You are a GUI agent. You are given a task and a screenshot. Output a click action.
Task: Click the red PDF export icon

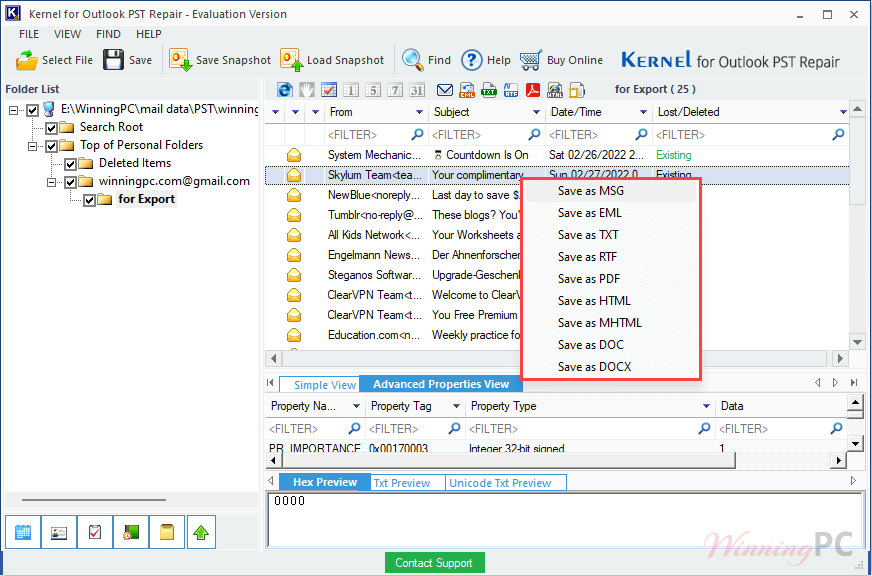[x=533, y=90]
